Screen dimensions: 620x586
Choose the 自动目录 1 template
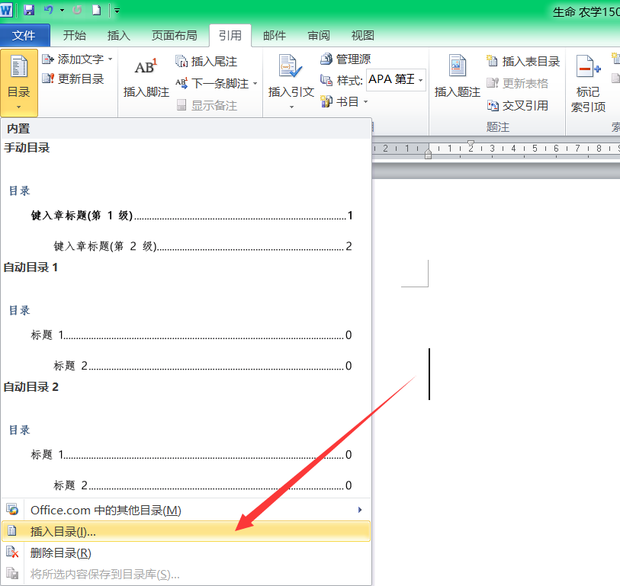pyautogui.click(x=186, y=319)
